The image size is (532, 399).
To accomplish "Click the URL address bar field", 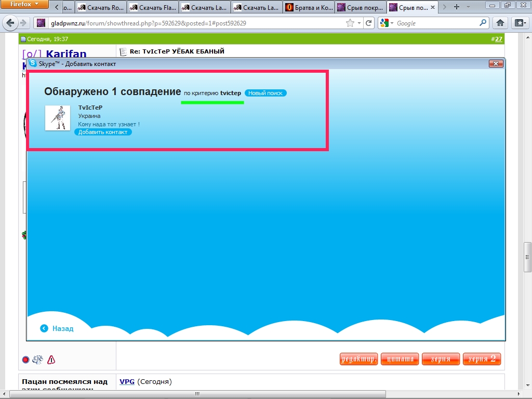I will coord(192,23).
